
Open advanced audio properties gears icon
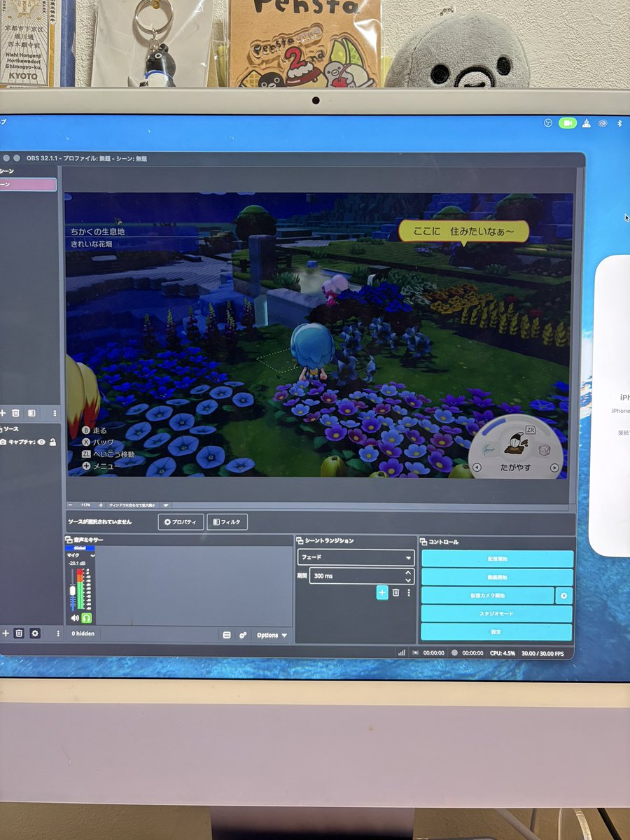pyautogui.click(x=242, y=635)
